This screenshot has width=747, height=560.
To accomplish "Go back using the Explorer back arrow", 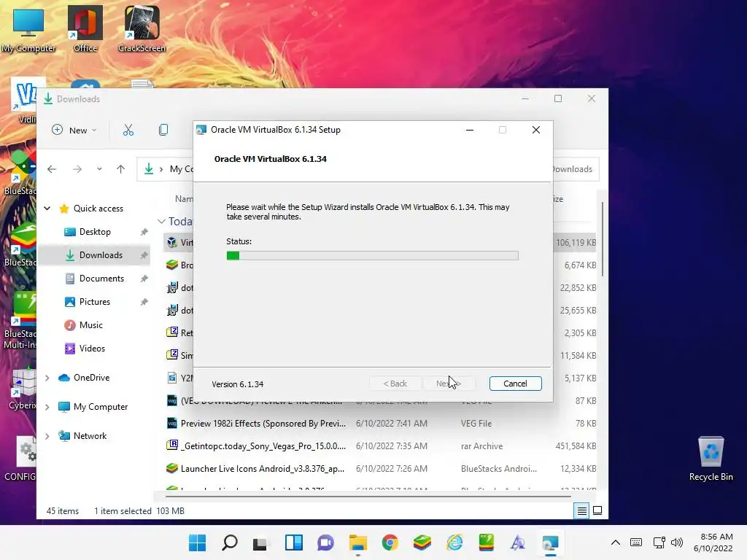I will [x=52, y=169].
